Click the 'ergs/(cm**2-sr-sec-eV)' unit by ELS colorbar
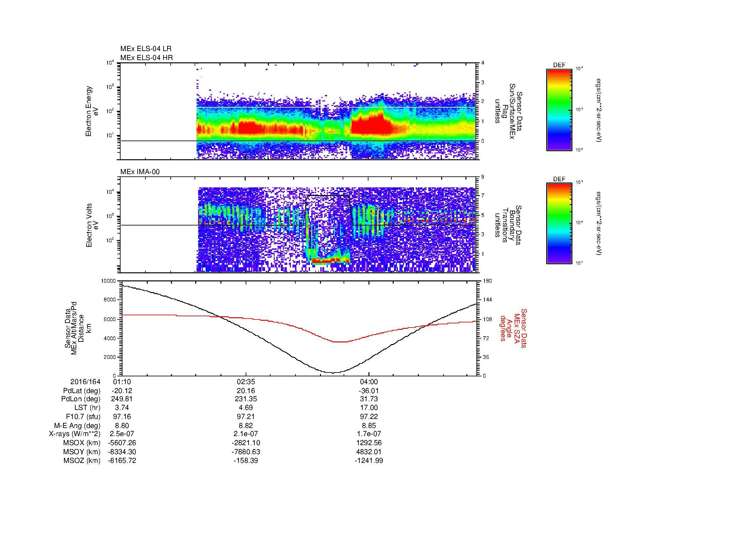 click(599, 110)
